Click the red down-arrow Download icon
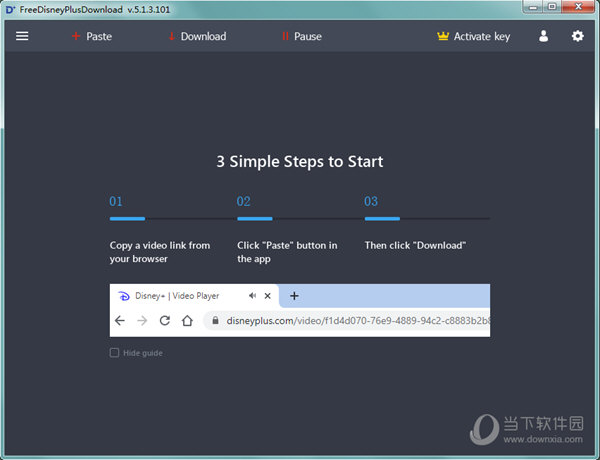Viewport: 600px width, 460px height. point(172,36)
